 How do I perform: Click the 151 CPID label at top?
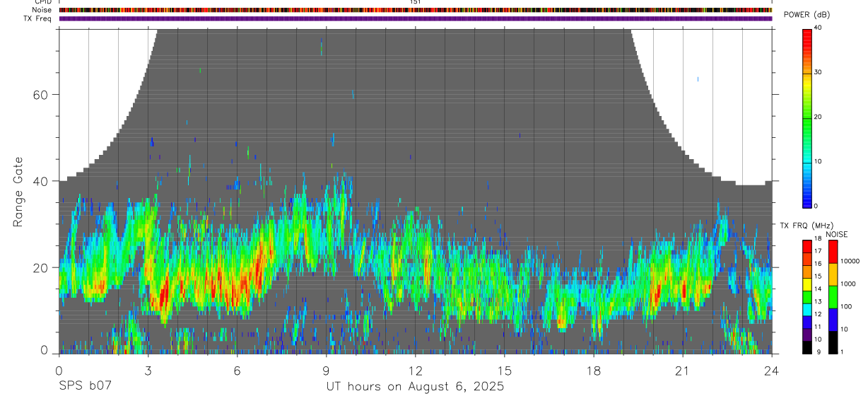[415, 2]
